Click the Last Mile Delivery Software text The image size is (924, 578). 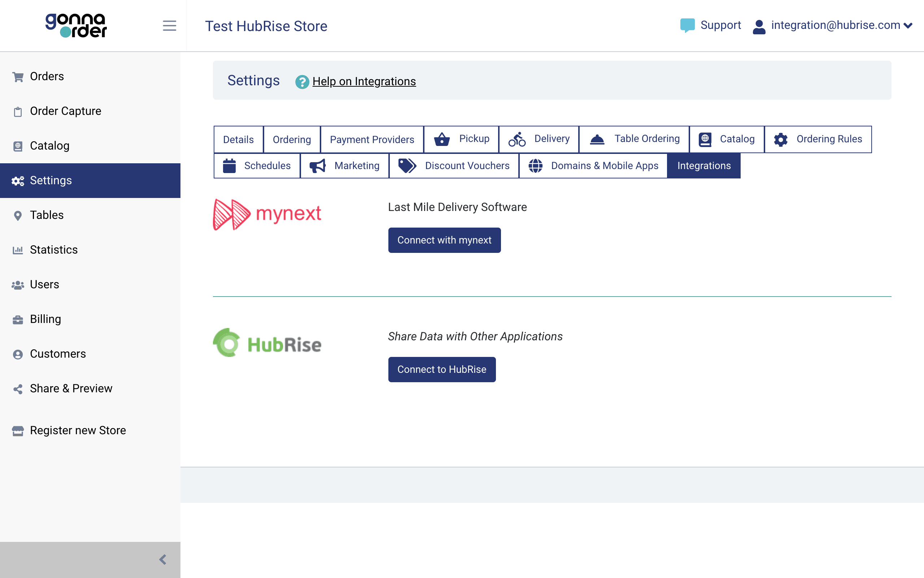tap(457, 207)
